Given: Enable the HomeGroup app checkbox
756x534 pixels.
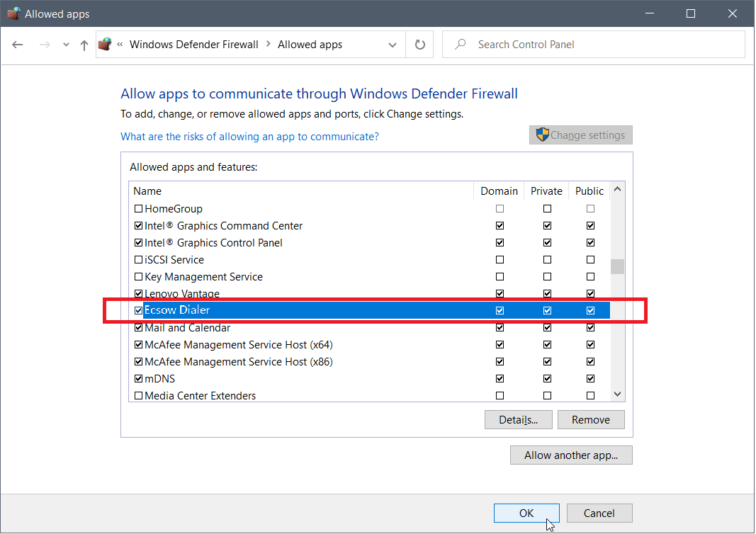Looking at the screenshot, I should click(x=138, y=208).
